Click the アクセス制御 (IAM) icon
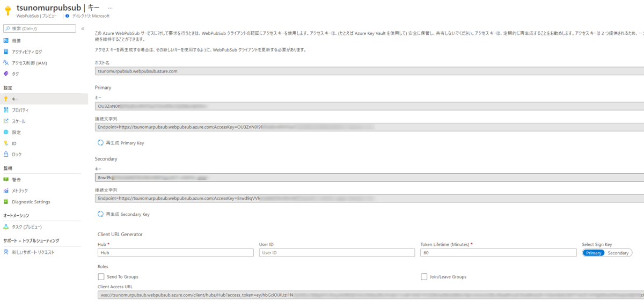The image size is (644, 307). pos(6,63)
